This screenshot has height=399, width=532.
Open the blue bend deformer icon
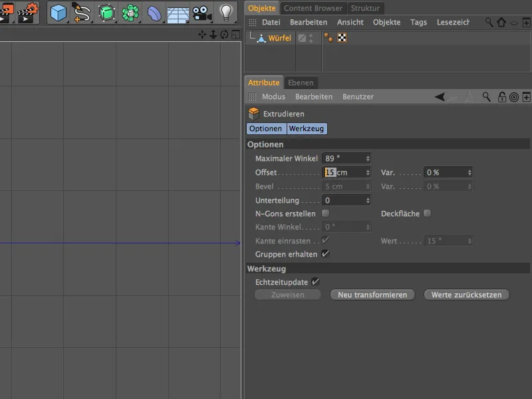pos(154,13)
